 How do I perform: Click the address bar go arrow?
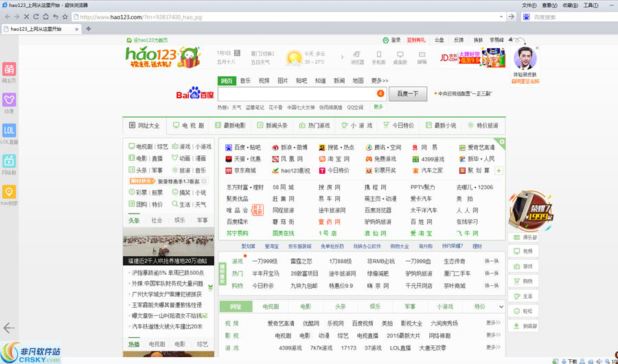[511, 16]
